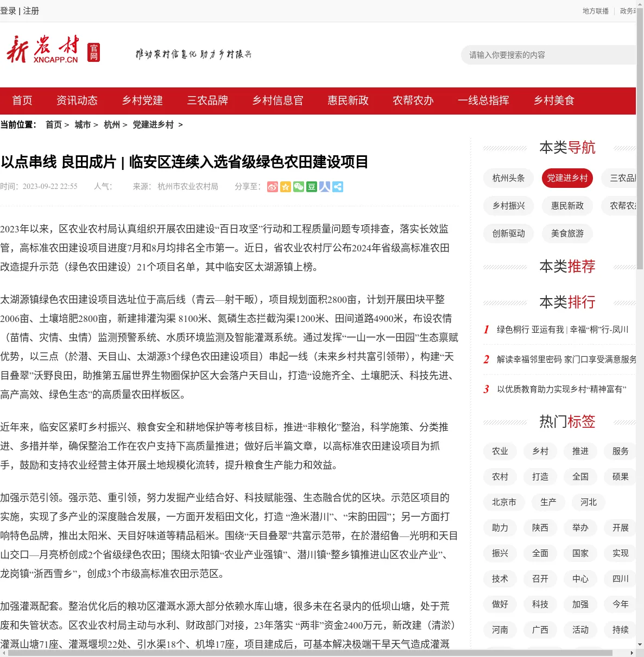The image size is (644, 657).
Task: Click 首页 in the breadcrumb trail
Action: [x=54, y=125]
